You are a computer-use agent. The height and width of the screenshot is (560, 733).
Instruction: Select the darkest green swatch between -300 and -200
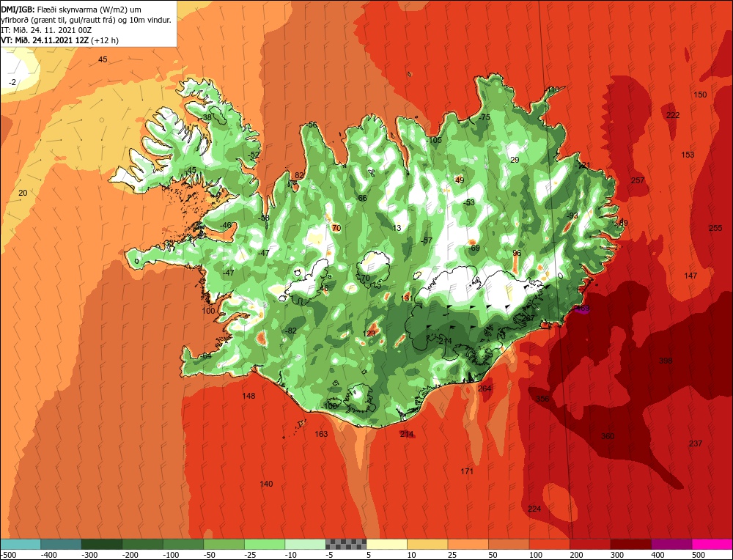(102, 544)
